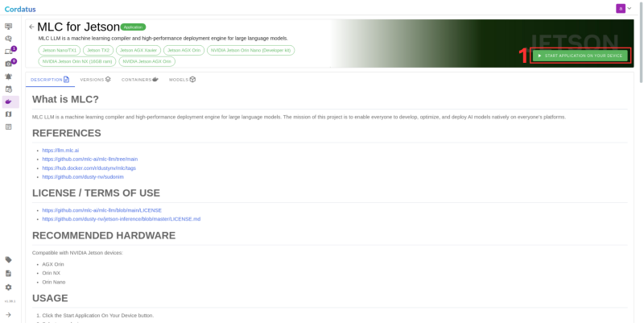The height and width of the screenshot is (323, 644).
Task: Open the user account dropdown menu
Action: click(x=624, y=8)
